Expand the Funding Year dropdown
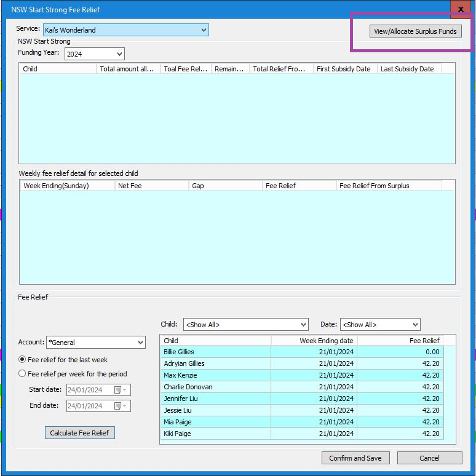The width and height of the screenshot is (476, 476). click(x=119, y=54)
